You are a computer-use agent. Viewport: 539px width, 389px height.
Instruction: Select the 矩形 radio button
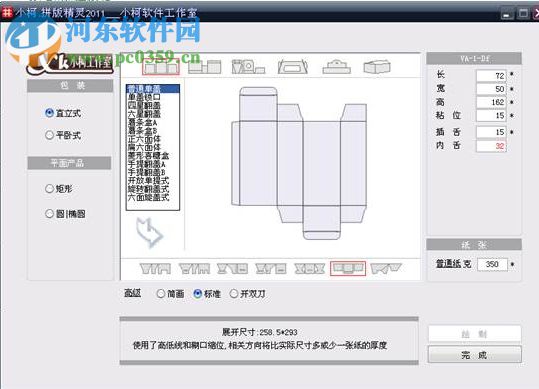pos(49,188)
